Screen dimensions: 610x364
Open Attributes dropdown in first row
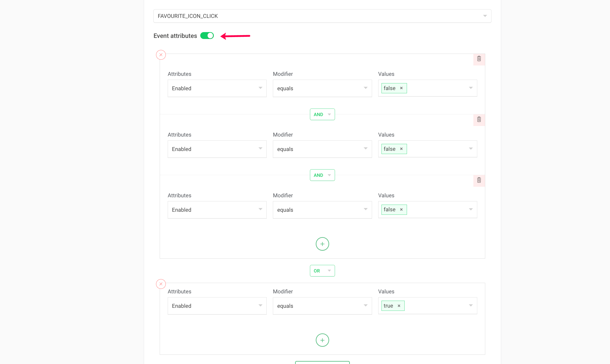[x=217, y=88]
